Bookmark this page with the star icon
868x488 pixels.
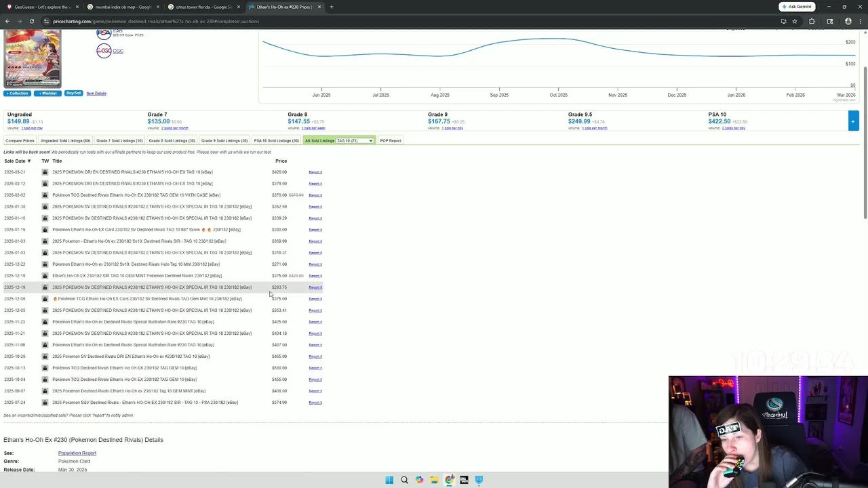coord(795,21)
